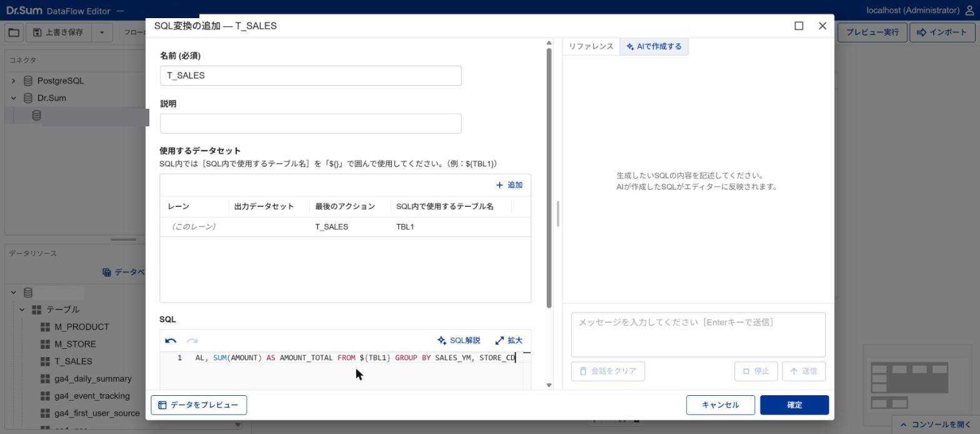Select the Dr.Sum database icon
Screen dimensions: 980x434
tap(27, 98)
